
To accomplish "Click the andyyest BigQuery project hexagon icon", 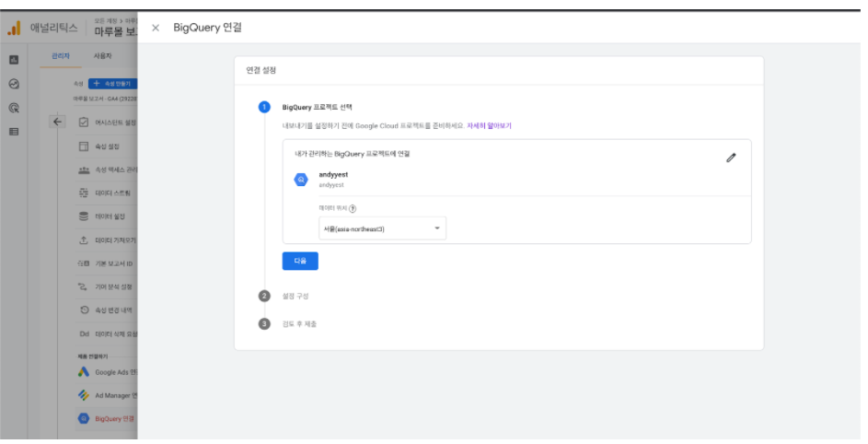I will [301, 180].
